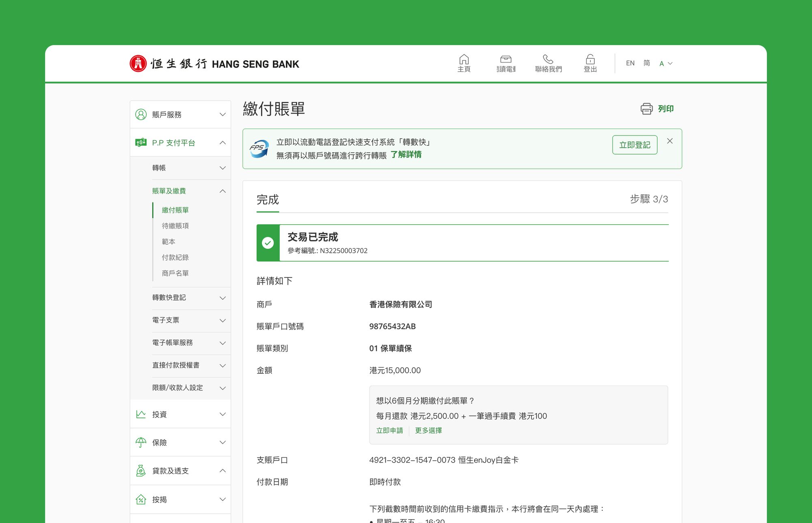Screen dimensions: 812x523
Task: Click the 立即申請 instalment link
Action: point(389,430)
